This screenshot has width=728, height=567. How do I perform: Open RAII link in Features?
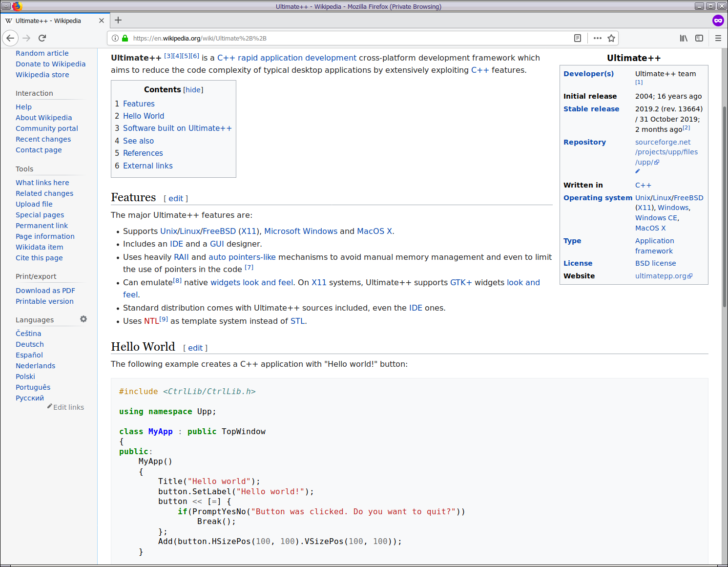(x=181, y=257)
